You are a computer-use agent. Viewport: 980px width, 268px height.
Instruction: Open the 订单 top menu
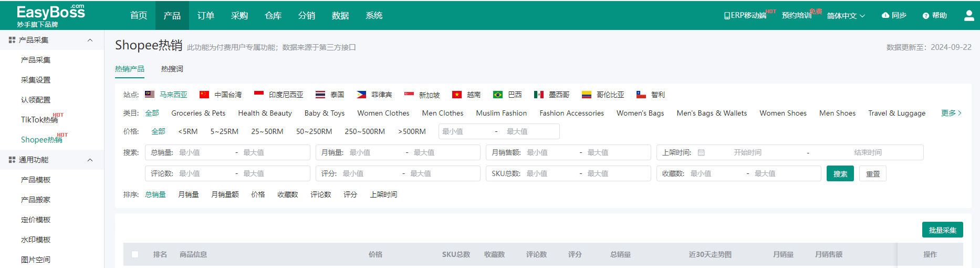click(205, 16)
